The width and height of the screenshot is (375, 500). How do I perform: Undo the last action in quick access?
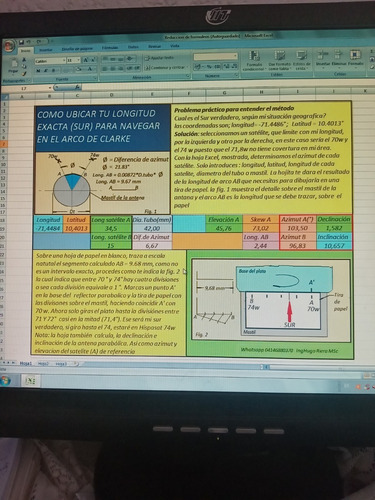coord(28,42)
